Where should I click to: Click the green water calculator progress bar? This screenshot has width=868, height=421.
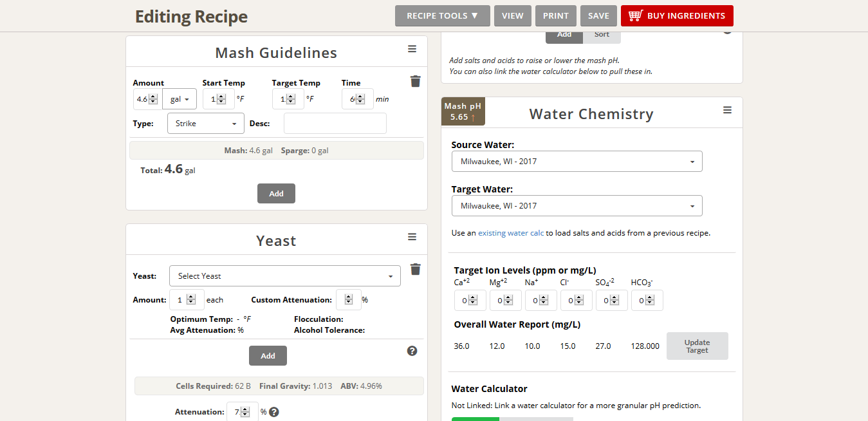tap(475, 418)
